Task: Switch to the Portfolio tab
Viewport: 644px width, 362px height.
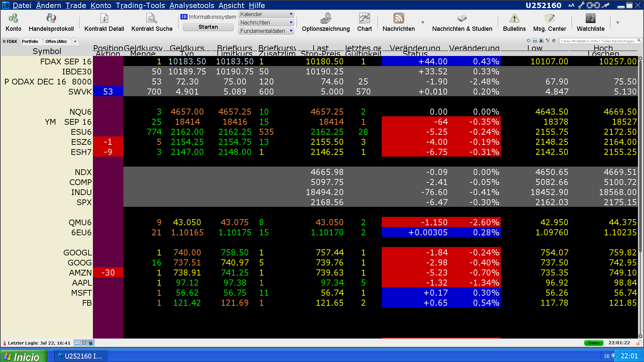Action: pyautogui.click(x=30, y=42)
